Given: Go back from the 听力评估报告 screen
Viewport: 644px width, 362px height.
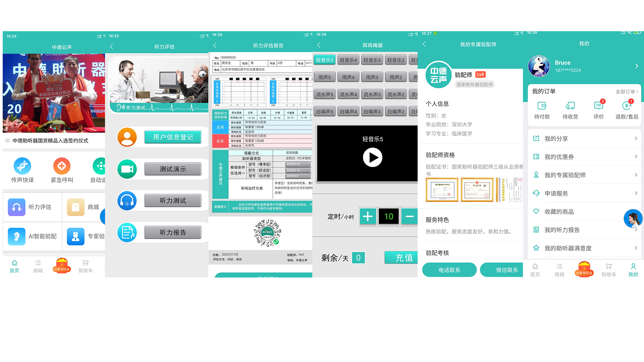Looking at the screenshot, I should click(x=215, y=45).
